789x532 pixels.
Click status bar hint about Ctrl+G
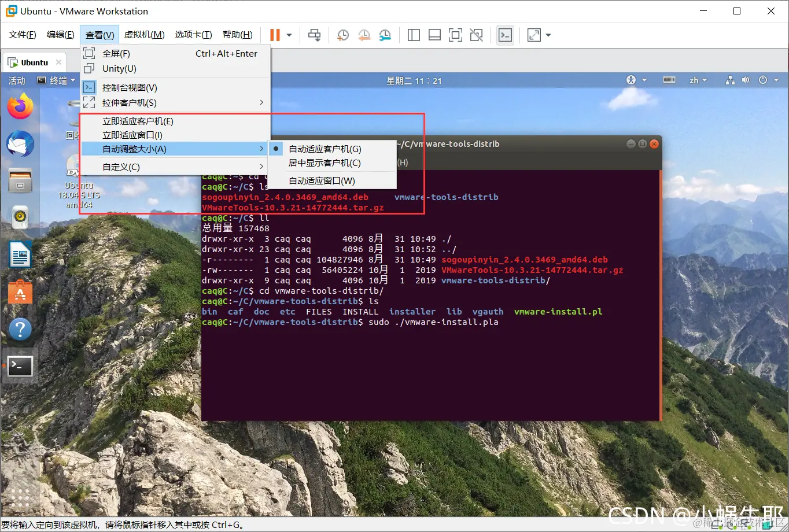tap(123, 525)
